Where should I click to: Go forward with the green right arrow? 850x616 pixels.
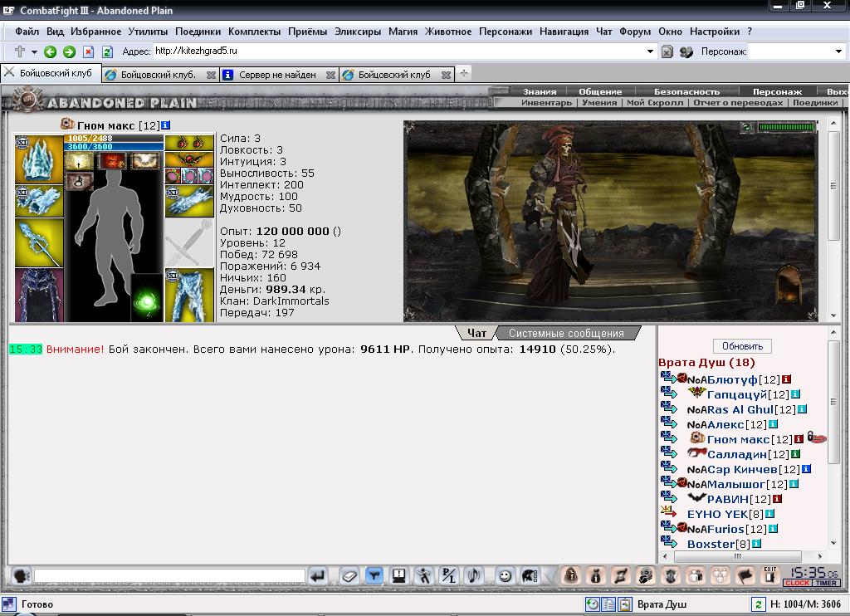tap(69, 51)
